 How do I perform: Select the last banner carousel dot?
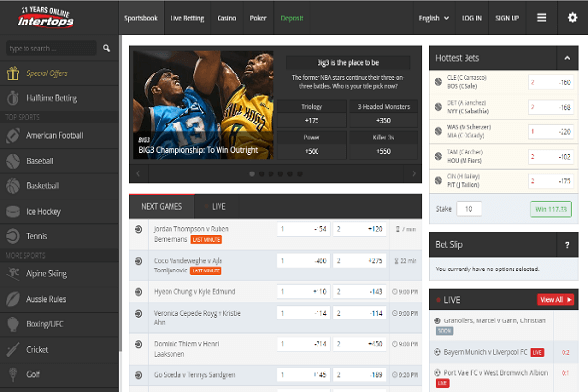pos(300,174)
